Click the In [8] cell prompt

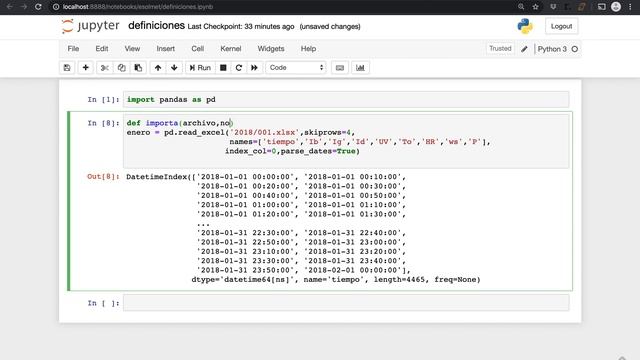pos(103,123)
